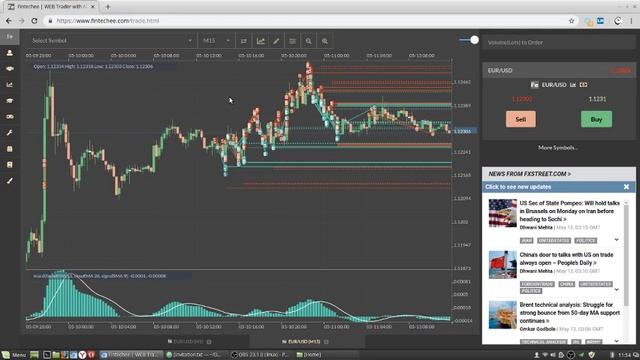Open the Pompeo Brussels talks headline
The image size is (640, 360).
570,211
